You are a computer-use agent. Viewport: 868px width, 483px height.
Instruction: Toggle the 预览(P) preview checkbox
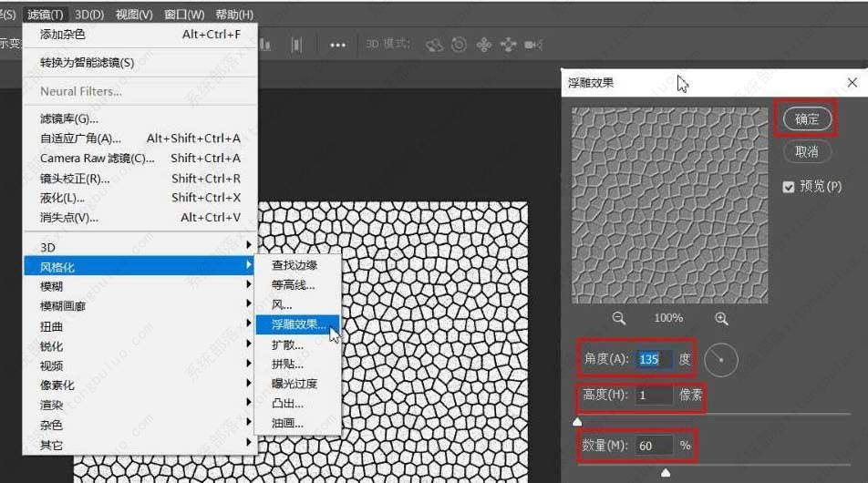pos(789,187)
